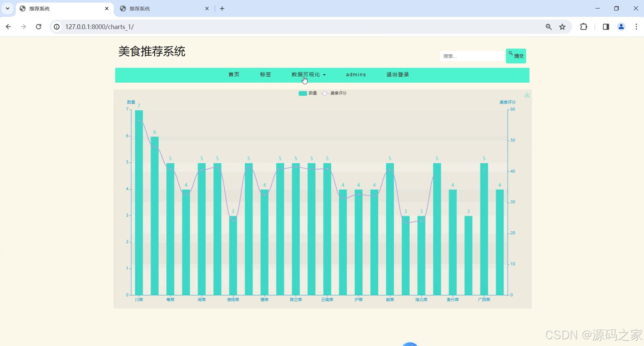View site information icon beside URL
The width and height of the screenshot is (644, 346).
(x=57, y=27)
